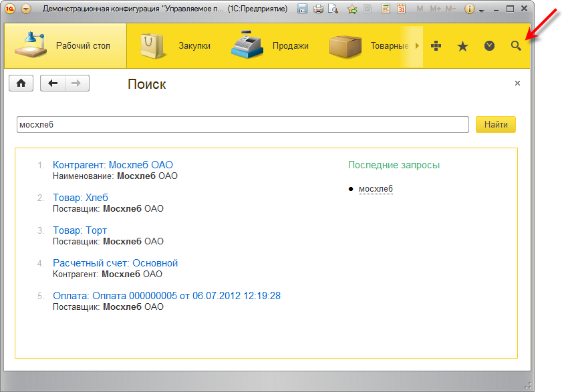The image size is (566, 392).
Task: Click the Print icon in title bar
Action: (x=318, y=9)
